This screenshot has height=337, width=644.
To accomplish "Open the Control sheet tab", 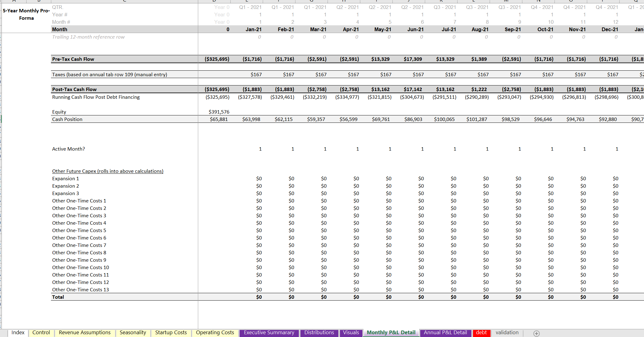I will pyautogui.click(x=41, y=332).
